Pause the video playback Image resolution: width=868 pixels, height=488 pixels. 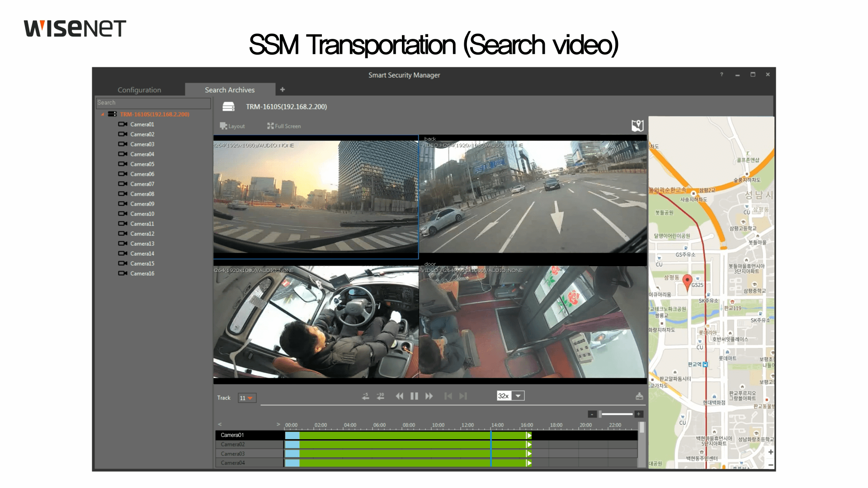(x=414, y=396)
